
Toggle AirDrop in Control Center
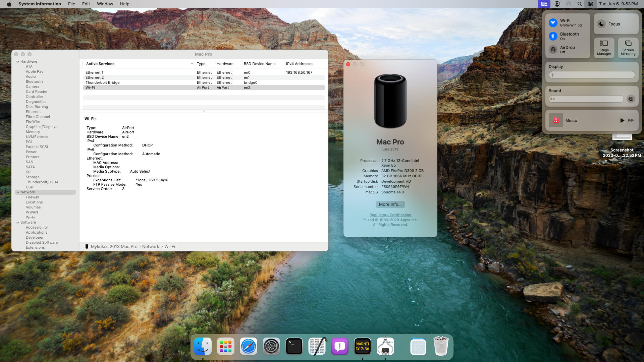tap(553, 50)
